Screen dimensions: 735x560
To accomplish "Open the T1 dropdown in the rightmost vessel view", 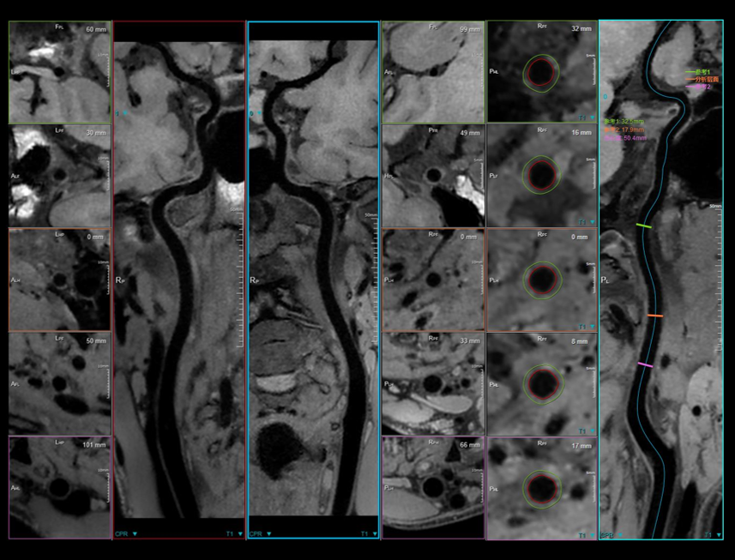I will [711, 534].
